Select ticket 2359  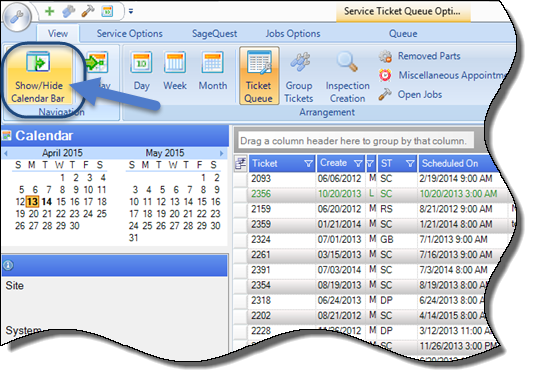point(261,224)
